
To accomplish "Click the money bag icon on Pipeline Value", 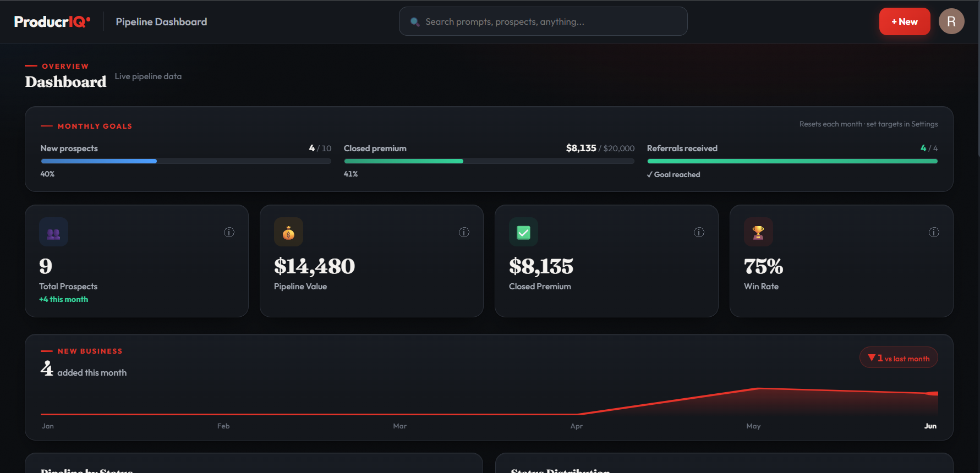I will pyautogui.click(x=288, y=232).
